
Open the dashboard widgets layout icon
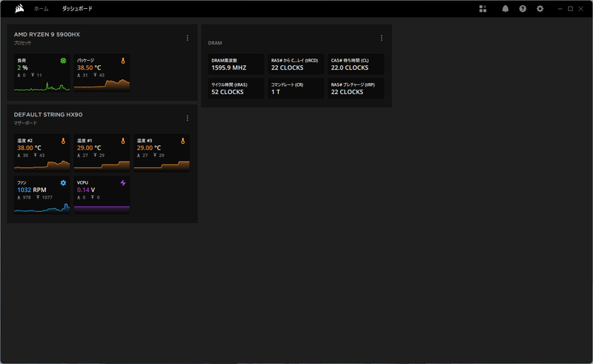[x=483, y=9]
